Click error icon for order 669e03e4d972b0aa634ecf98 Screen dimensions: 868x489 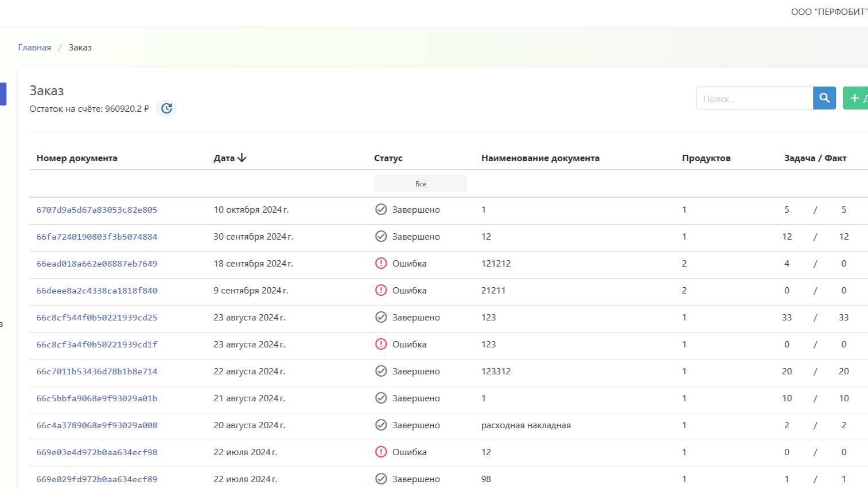pyautogui.click(x=381, y=452)
